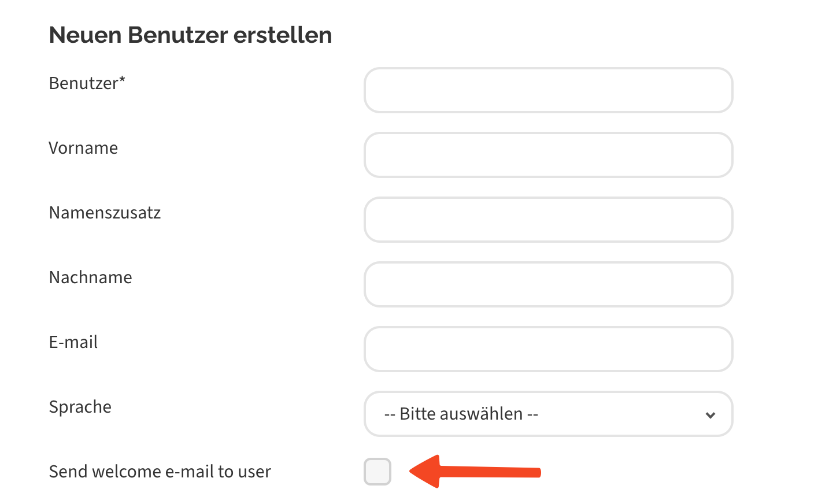
Task: Select the Nachname text field
Action: pyautogui.click(x=548, y=284)
